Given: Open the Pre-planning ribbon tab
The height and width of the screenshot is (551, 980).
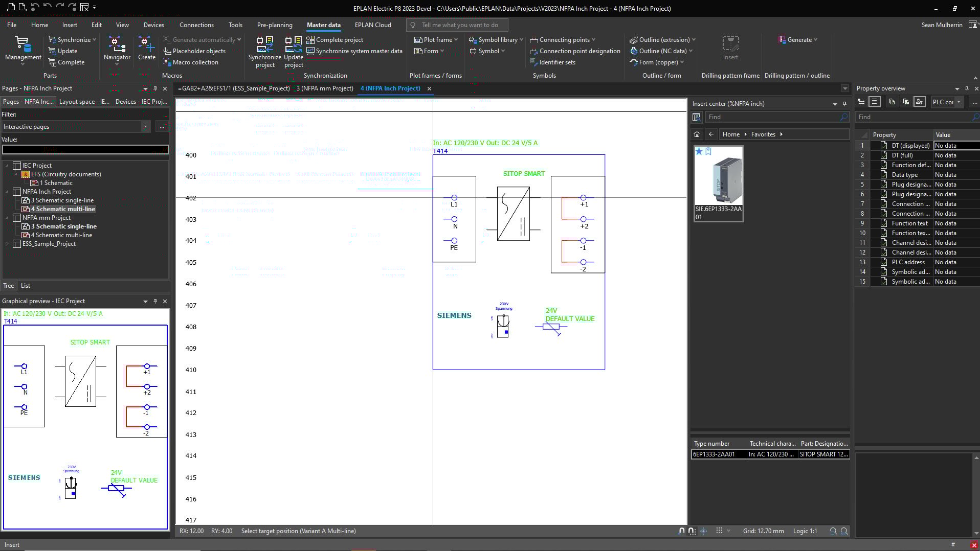Looking at the screenshot, I should [275, 25].
